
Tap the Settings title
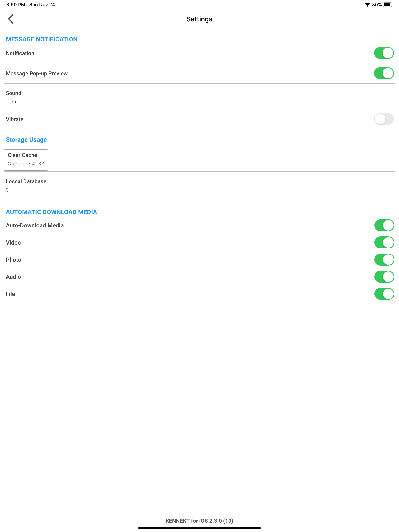point(199,19)
